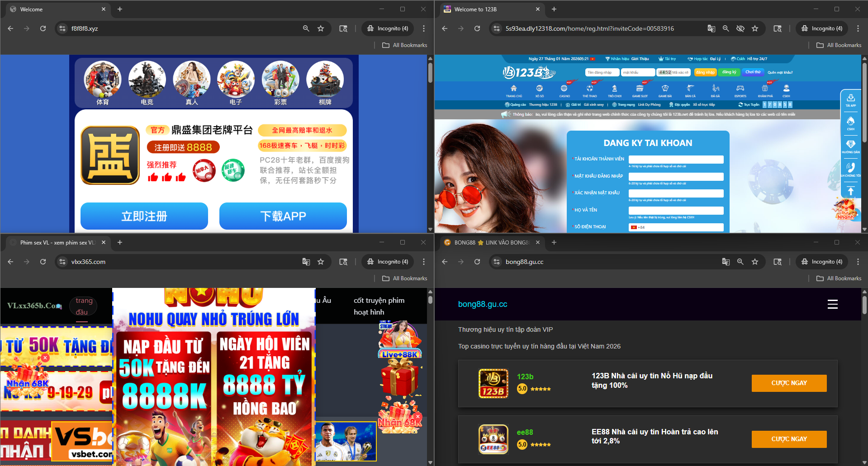
Task: Open the 真人 live casino category icon
Action: pyautogui.click(x=192, y=80)
